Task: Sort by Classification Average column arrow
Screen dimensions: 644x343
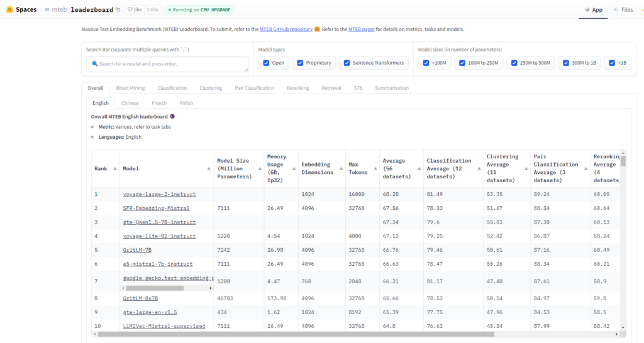Action: [x=479, y=168]
